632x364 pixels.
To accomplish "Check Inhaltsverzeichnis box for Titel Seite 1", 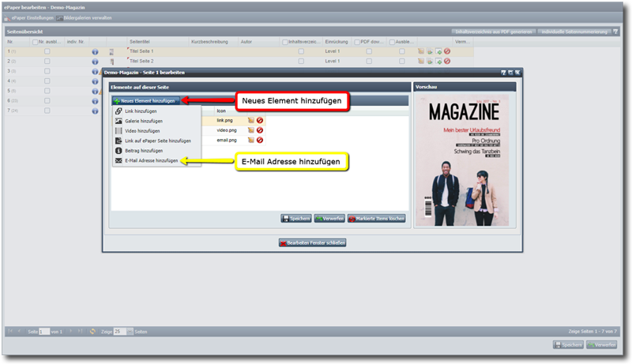I will click(x=301, y=51).
